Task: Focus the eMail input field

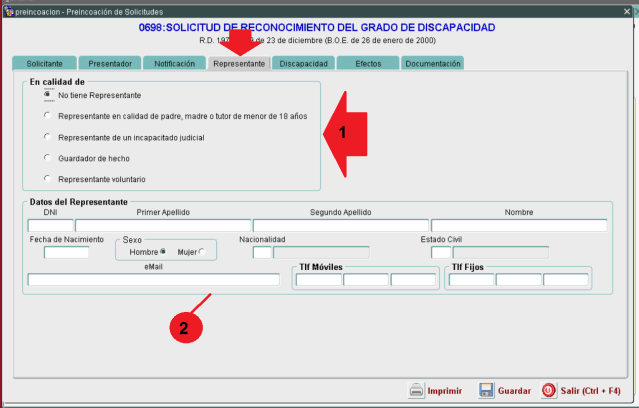Action: (x=154, y=280)
